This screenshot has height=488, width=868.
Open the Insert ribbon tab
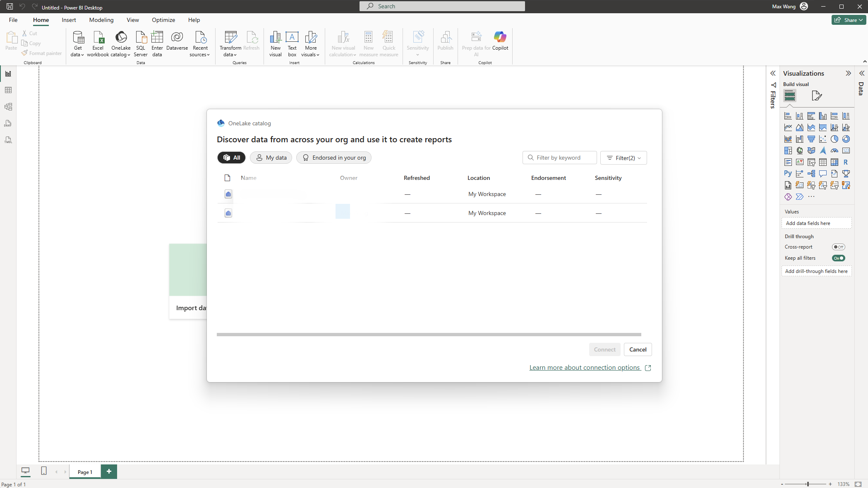click(68, 20)
